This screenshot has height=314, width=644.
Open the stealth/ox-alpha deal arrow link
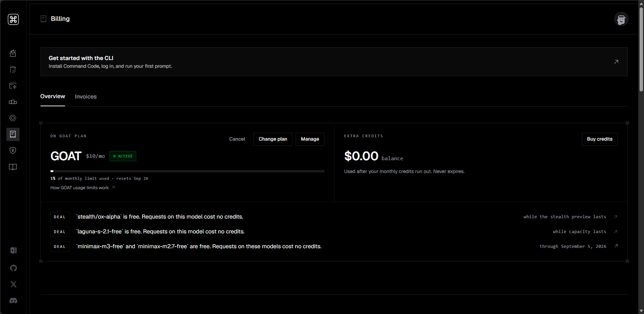point(616,217)
